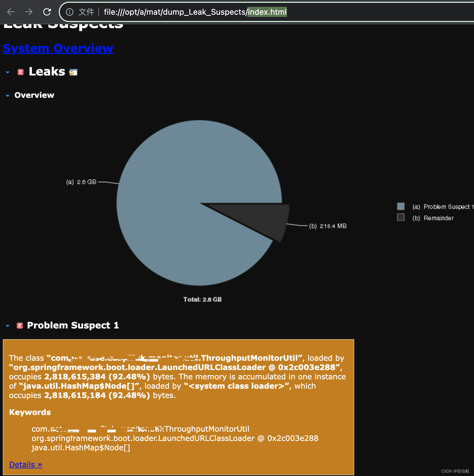Click the Keywords heading
The height and width of the screenshot is (476, 474).
[30, 412]
